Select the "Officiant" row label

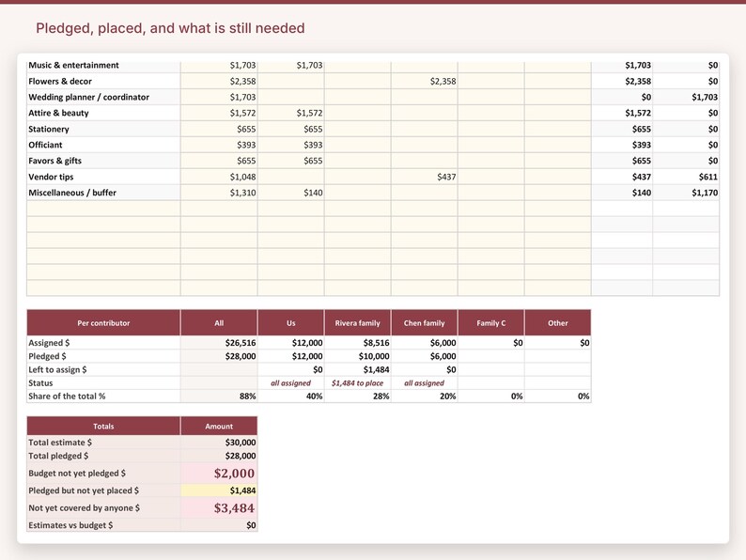45,145
